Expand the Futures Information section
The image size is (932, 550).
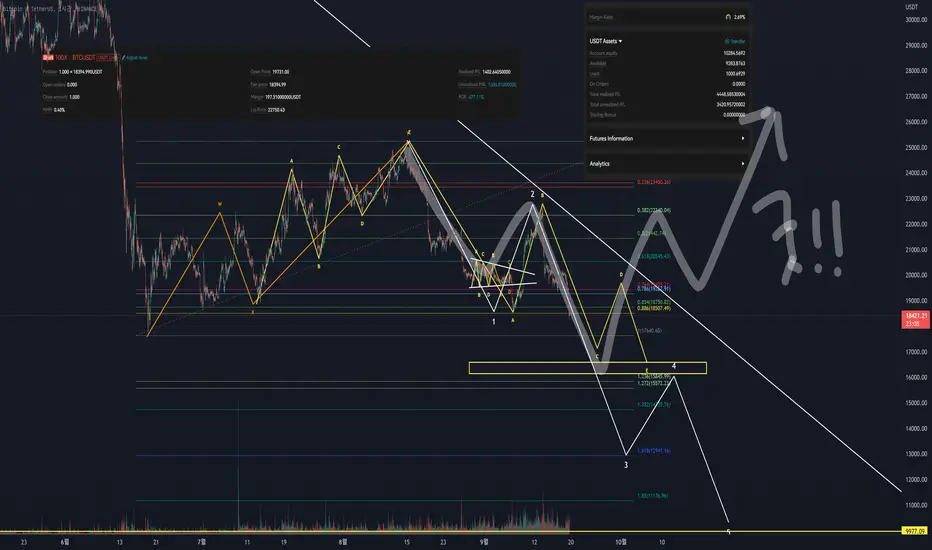point(666,139)
